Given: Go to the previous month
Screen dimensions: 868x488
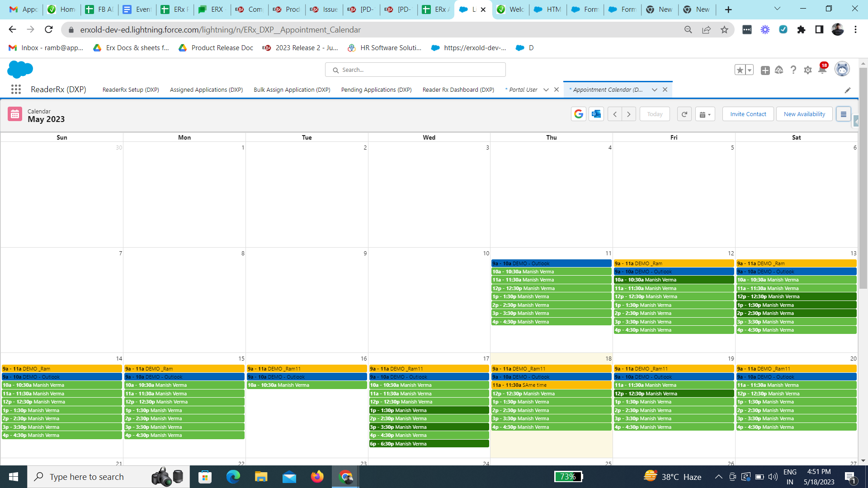Looking at the screenshot, I should [x=615, y=114].
